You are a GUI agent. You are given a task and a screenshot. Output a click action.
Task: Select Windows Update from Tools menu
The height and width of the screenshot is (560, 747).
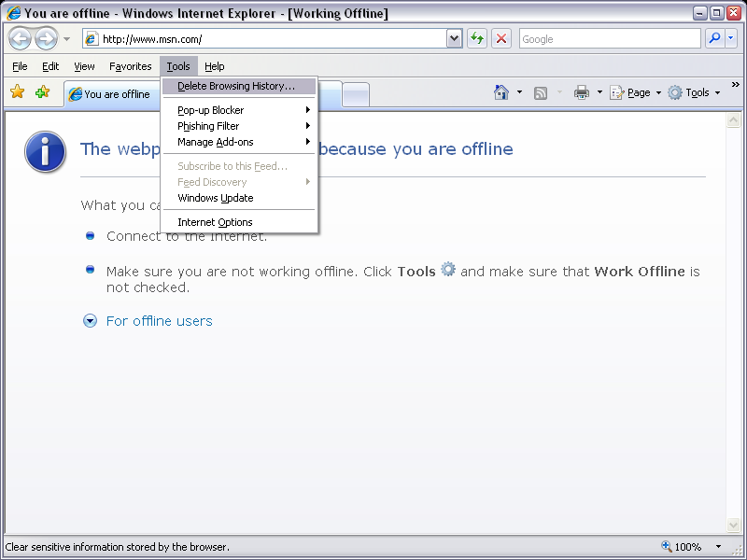(239, 198)
